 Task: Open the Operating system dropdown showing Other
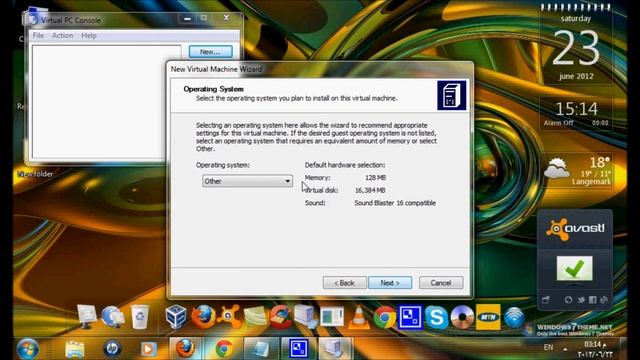point(247,181)
